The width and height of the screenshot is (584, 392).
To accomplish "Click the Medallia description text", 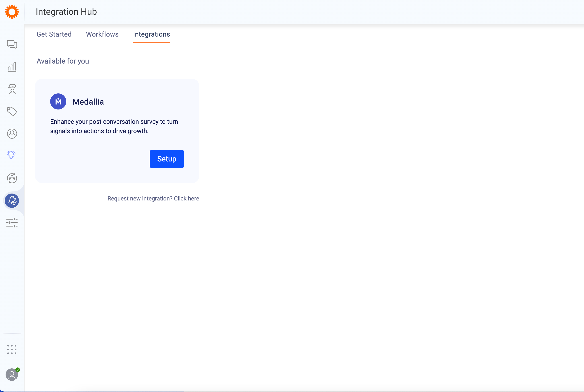I will point(114,126).
